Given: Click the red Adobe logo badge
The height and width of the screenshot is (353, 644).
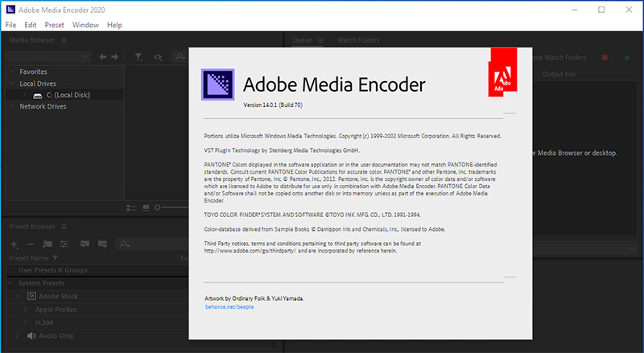Looking at the screenshot, I should [502, 72].
